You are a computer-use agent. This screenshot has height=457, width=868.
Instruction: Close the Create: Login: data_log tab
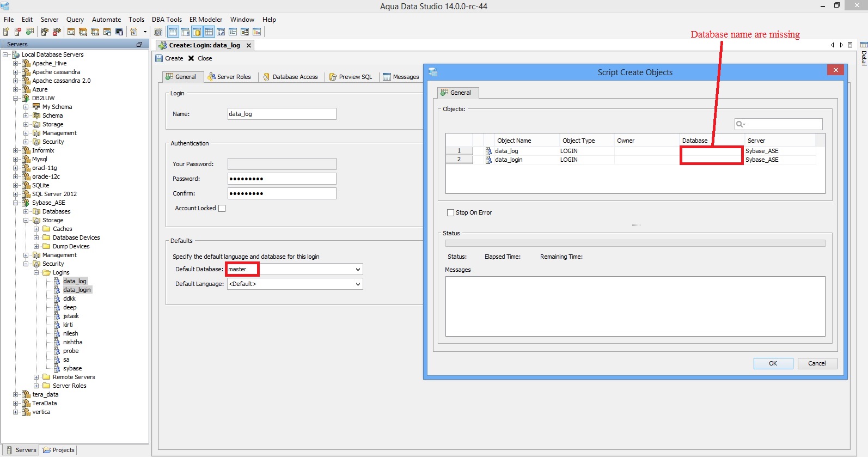coord(249,45)
